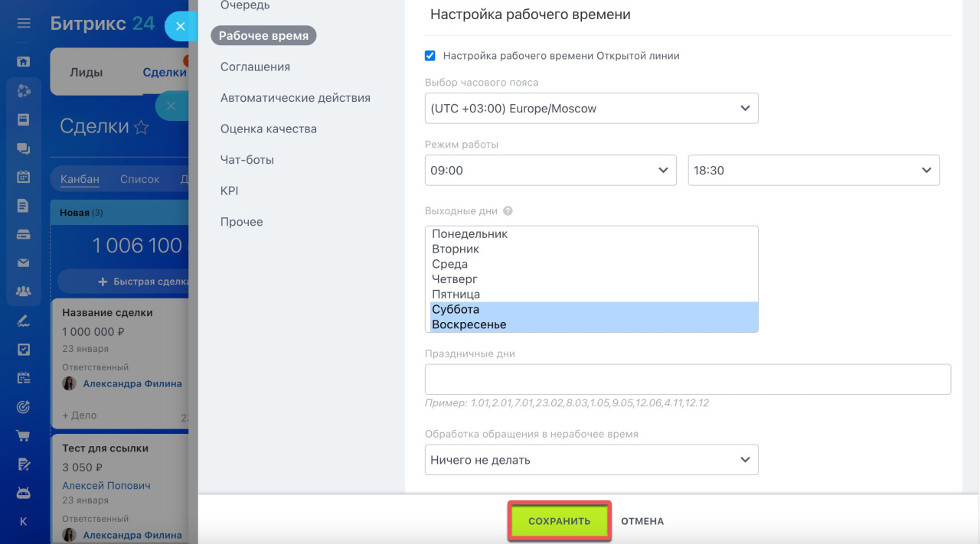Uncheck Настройка рабочего времени Открытой линии
Screen dimensions: 980x544
tap(430, 56)
